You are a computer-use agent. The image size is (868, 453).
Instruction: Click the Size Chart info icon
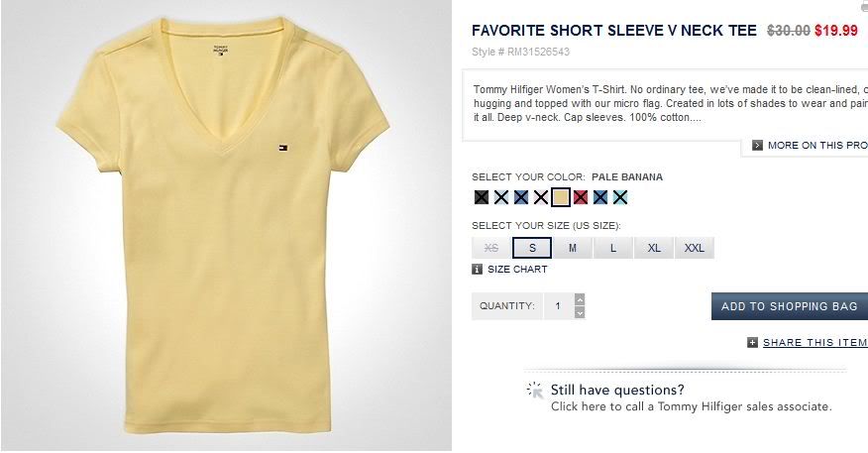pyautogui.click(x=477, y=270)
